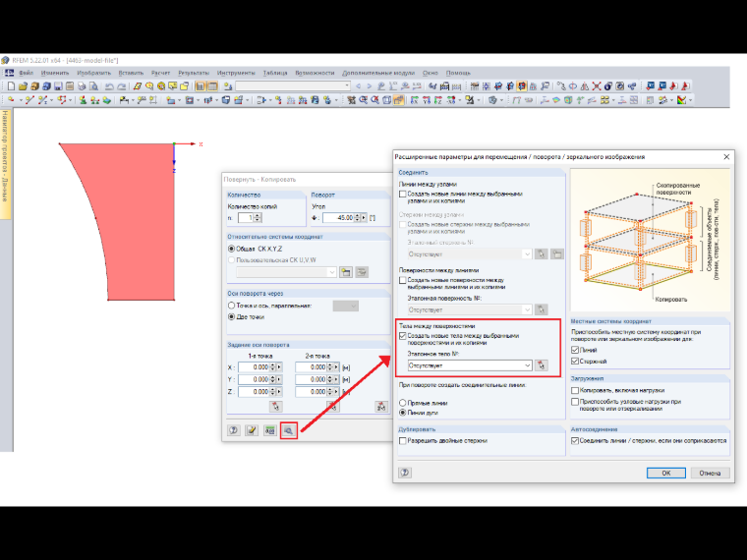Viewport: 747px width, 560px height.
Task: Click the rainbow color scale icon in the second toolbar
Action: click(681, 100)
